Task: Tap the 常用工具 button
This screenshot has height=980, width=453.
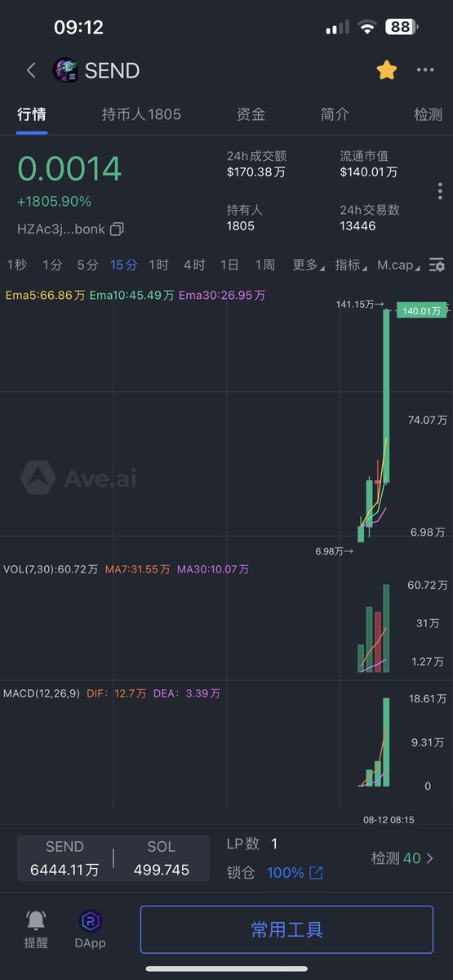Action: (x=286, y=929)
